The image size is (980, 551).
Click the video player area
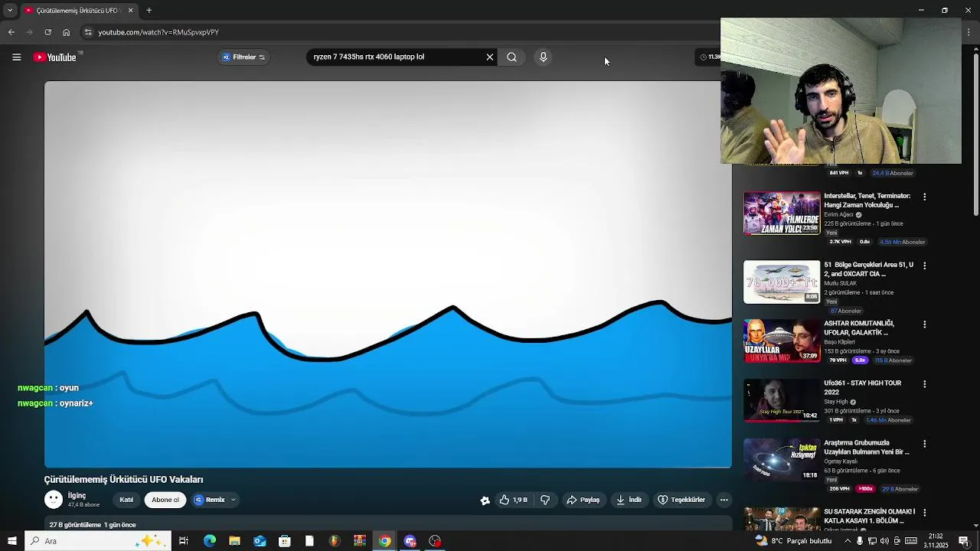pyautogui.click(x=387, y=274)
